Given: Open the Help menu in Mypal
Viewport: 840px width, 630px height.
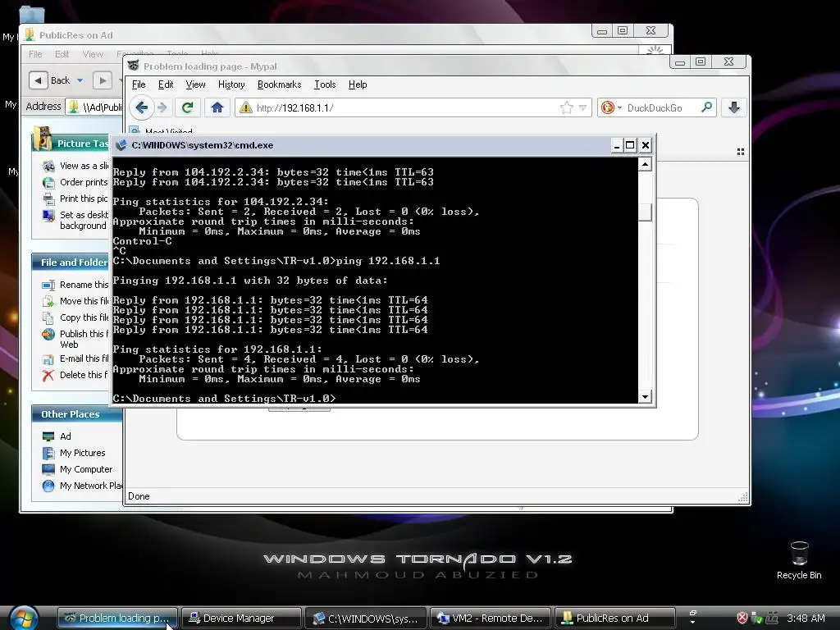Looking at the screenshot, I should [x=358, y=84].
